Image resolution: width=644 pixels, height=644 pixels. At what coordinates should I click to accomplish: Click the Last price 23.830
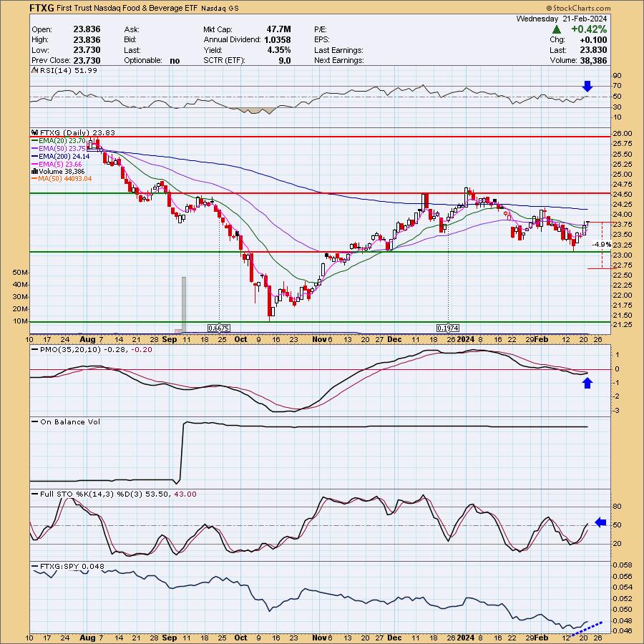(593, 50)
